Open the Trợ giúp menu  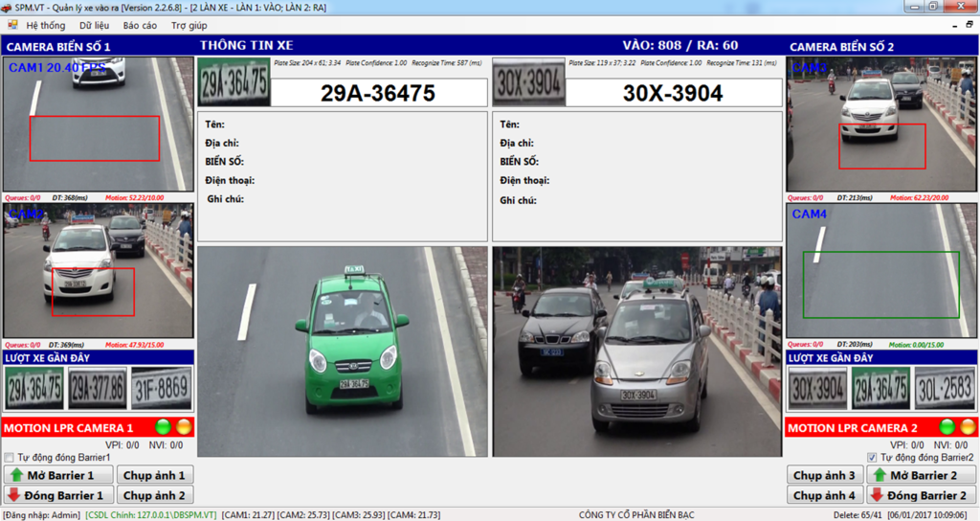click(x=189, y=26)
